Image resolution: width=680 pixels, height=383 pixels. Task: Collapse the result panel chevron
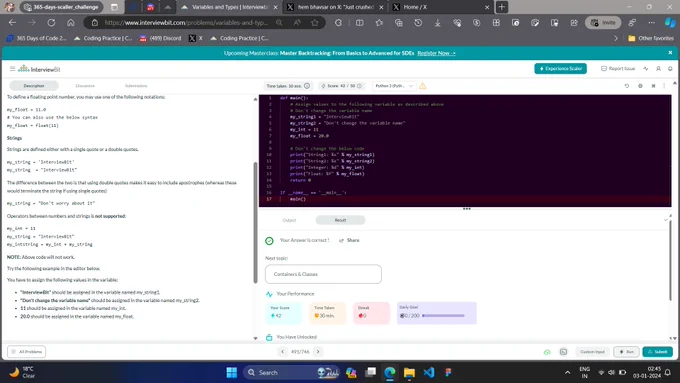click(665, 220)
